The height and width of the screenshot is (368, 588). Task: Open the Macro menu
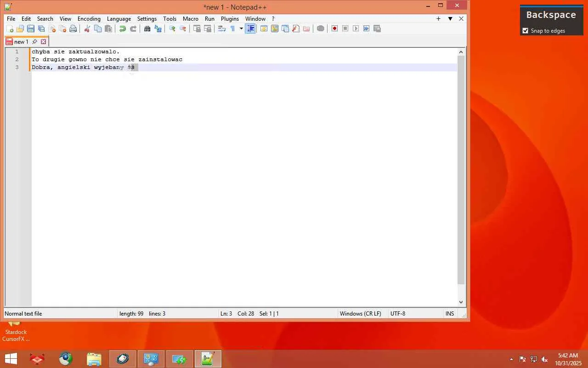(x=191, y=19)
